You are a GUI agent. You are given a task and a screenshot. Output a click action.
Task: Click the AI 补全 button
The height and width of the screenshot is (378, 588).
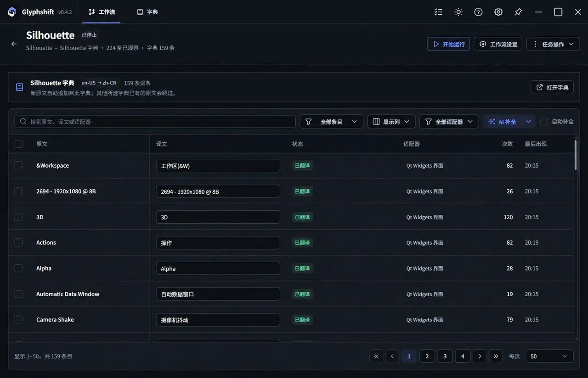pyautogui.click(x=503, y=122)
